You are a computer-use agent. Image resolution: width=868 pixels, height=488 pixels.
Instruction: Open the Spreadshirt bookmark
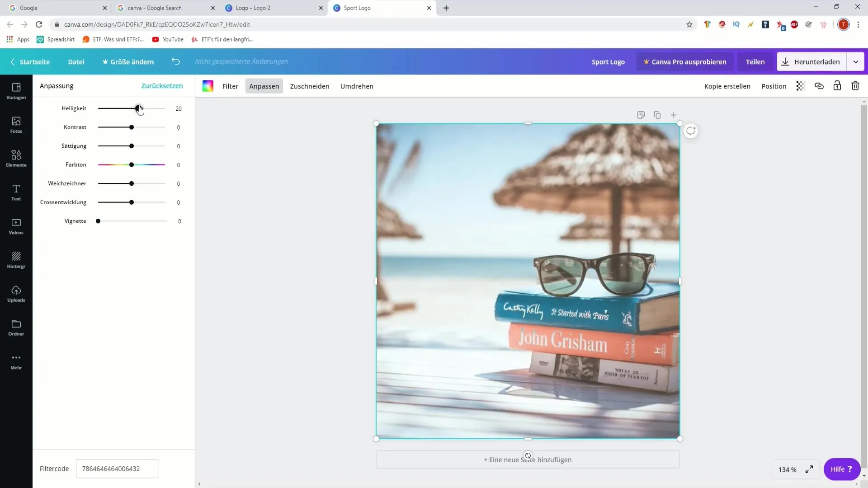coord(56,39)
